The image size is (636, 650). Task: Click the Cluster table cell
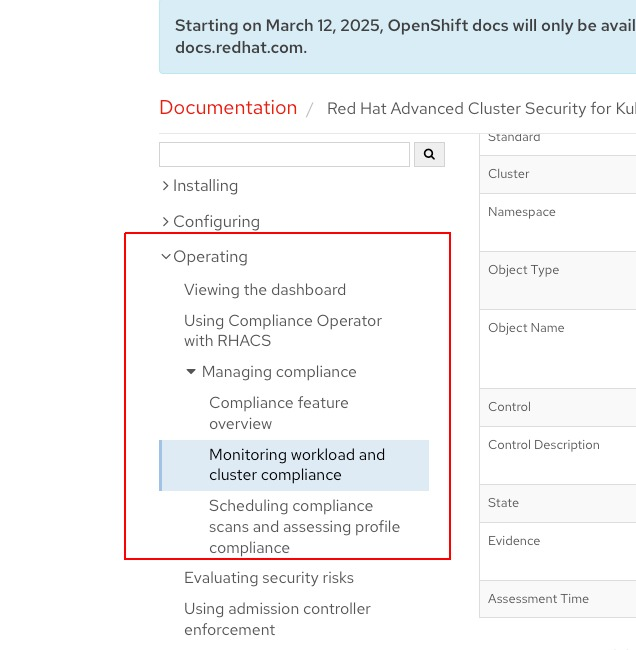point(558,174)
